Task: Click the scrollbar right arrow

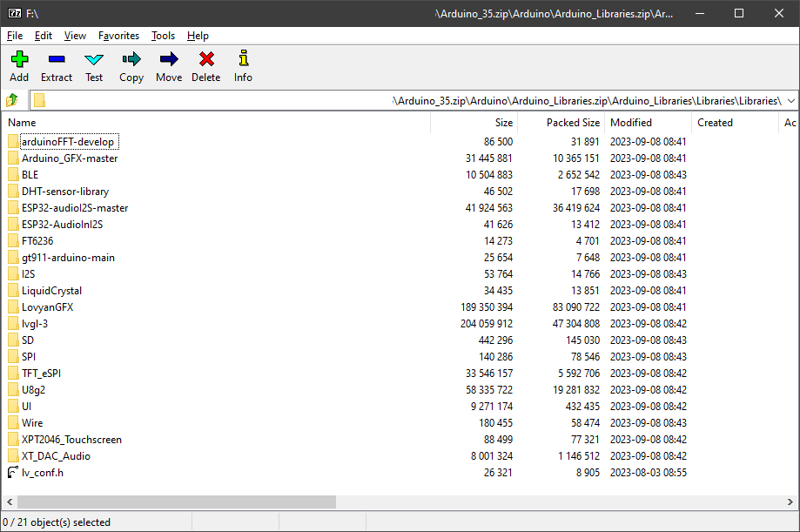Action: tap(790, 502)
